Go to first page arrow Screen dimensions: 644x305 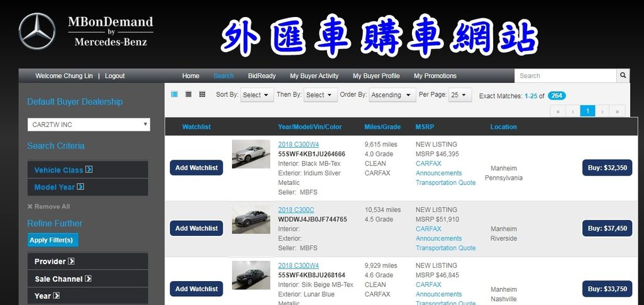point(558,111)
